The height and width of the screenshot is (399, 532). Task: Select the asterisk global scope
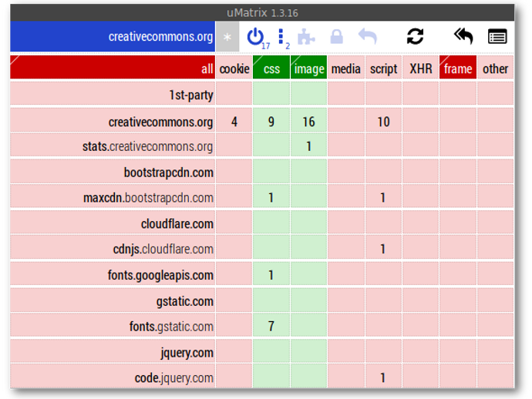(227, 37)
